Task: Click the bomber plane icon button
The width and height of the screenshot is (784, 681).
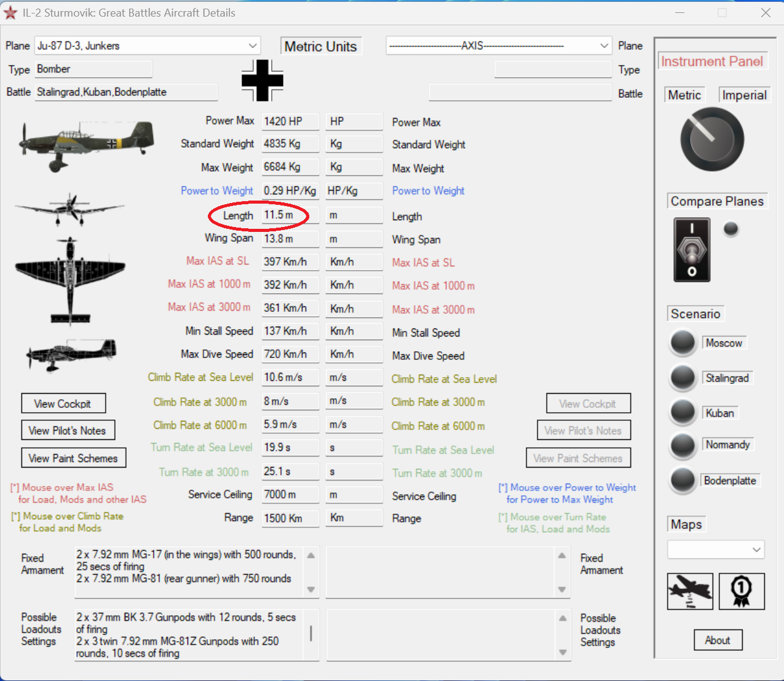Action: [690, 591]
